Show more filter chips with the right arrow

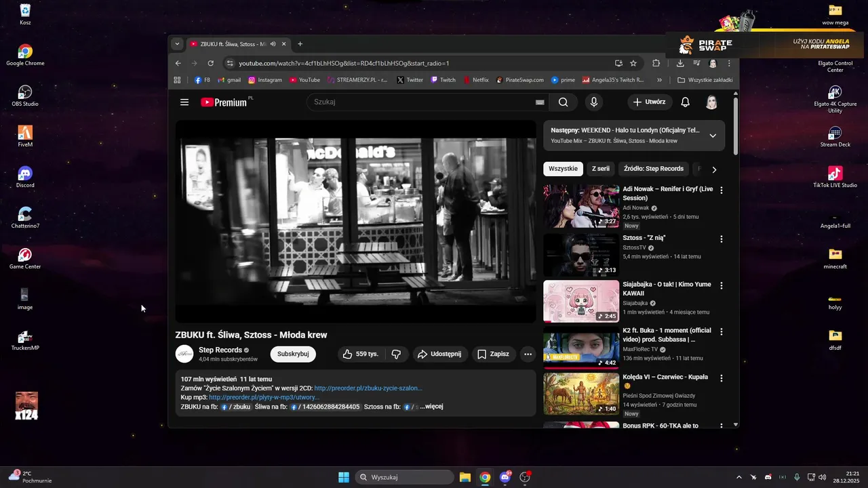tap(714, 169)
